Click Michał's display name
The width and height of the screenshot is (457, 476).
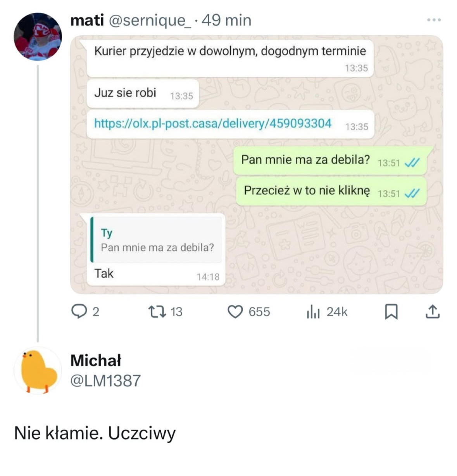tap(95, 361)
